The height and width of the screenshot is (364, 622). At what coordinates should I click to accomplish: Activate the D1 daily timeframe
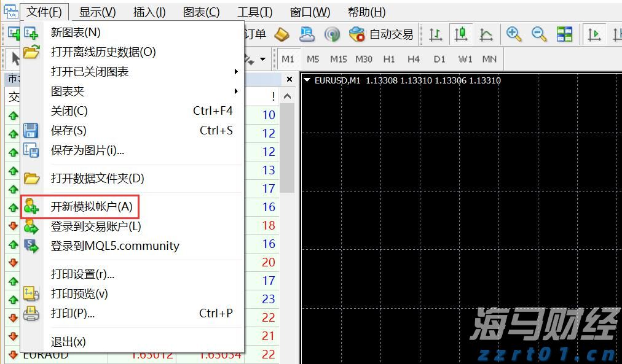point(438,59)
